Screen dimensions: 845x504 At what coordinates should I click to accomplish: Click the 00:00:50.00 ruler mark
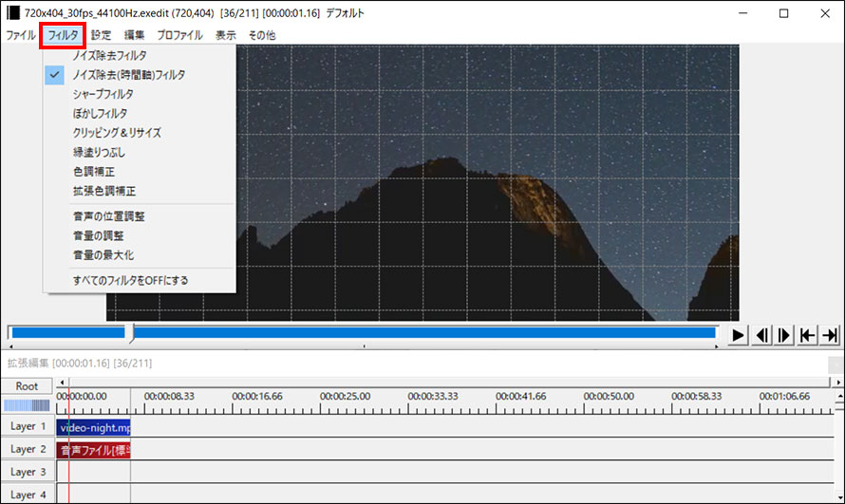[x=609, y=397]
